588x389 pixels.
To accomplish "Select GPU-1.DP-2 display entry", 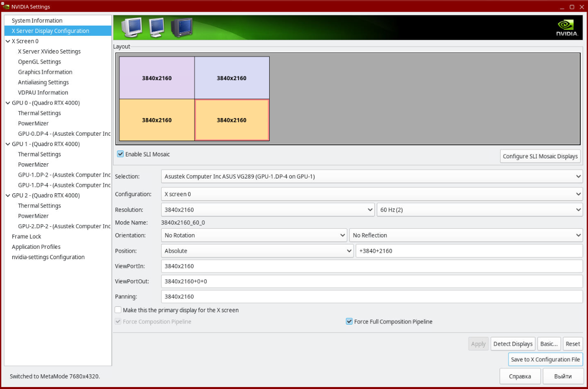I will click(x=64, y=175).
